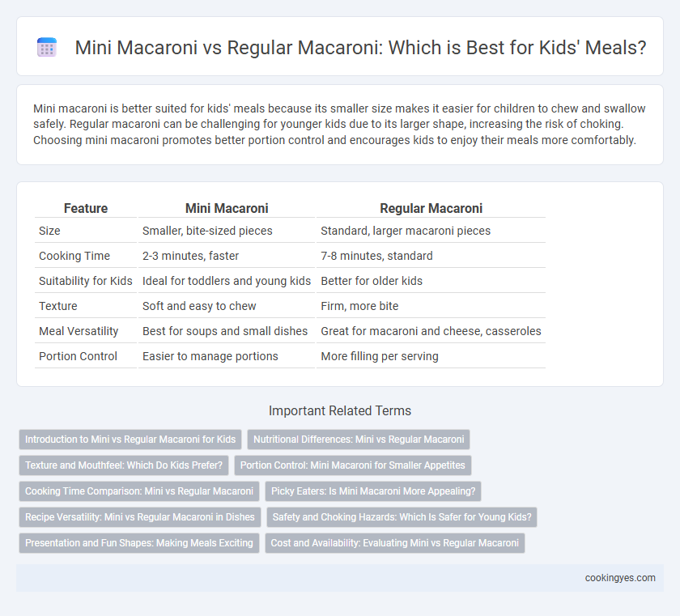680x616 pixels.
Task: Click 'Presentation and Fun Shapes: Making Meals Exciting'
Action: pyautogui.click(x=138, y=543)
